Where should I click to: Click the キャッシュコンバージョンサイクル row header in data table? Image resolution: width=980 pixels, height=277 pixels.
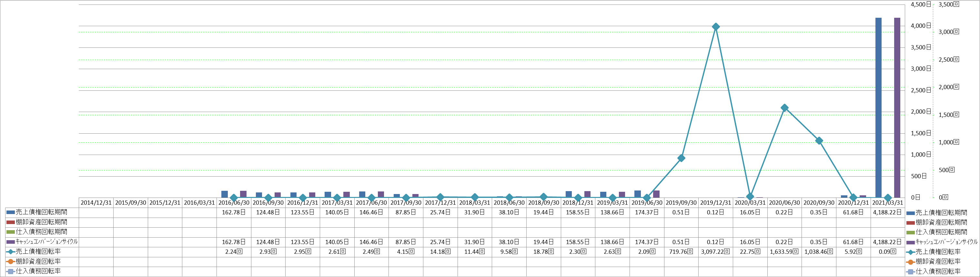click(x=42, y=242)
